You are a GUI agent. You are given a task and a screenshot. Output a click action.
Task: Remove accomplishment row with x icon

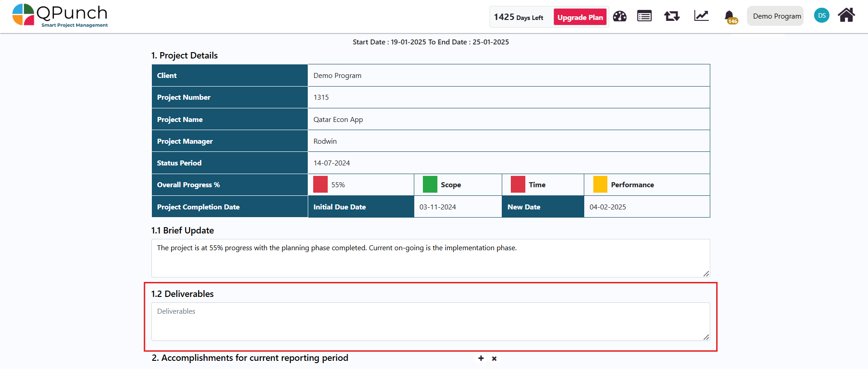point(495,359)
